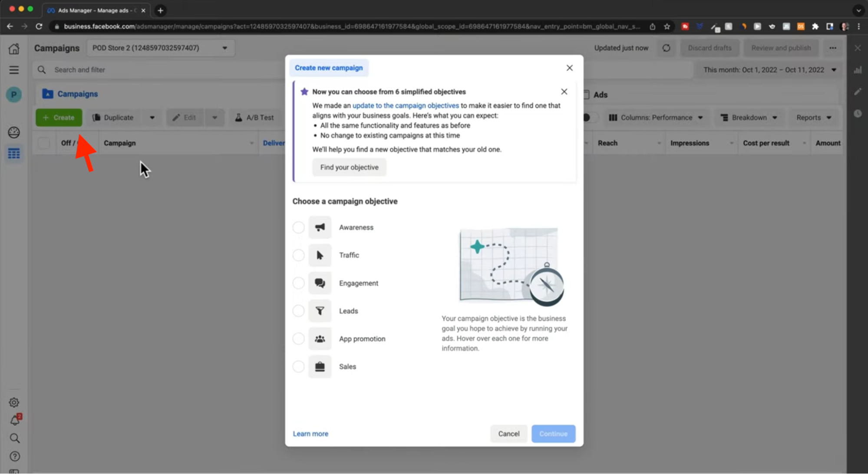Open notifications bell icon
The image size is (868, 474).
click(15, 420)
